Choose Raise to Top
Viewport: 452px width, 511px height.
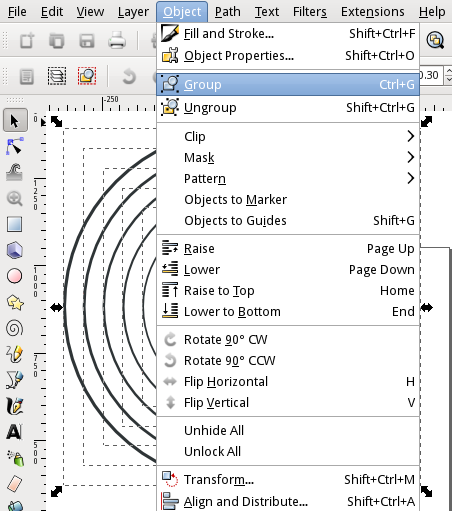tap(288, 290)
